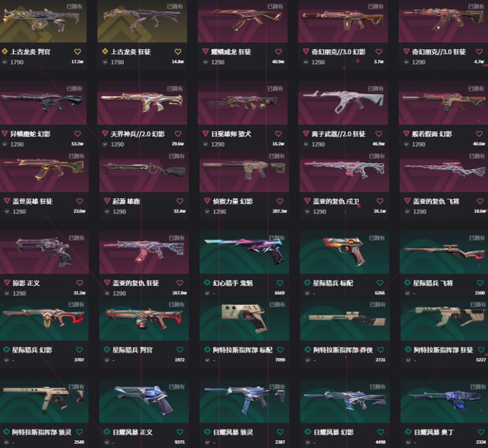The image size is (488, 448).
Task: Click the heart icon for 日耀风暴 正义
Action: coord(179,432)
